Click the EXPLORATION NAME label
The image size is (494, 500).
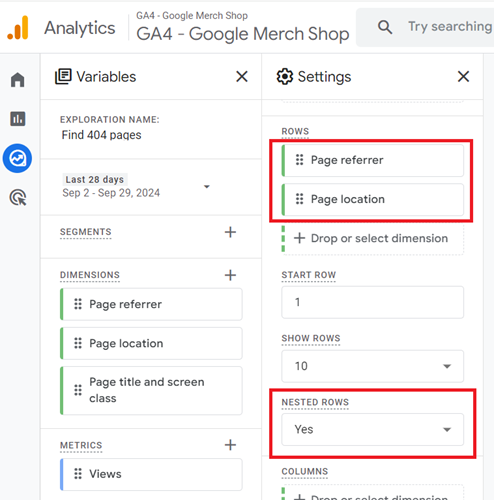110,119
